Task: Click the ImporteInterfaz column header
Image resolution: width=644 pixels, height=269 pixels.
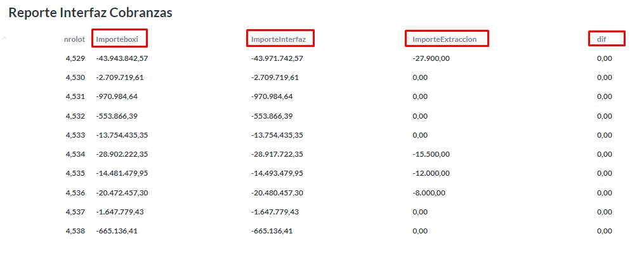Action: click(x=279, y=39)
